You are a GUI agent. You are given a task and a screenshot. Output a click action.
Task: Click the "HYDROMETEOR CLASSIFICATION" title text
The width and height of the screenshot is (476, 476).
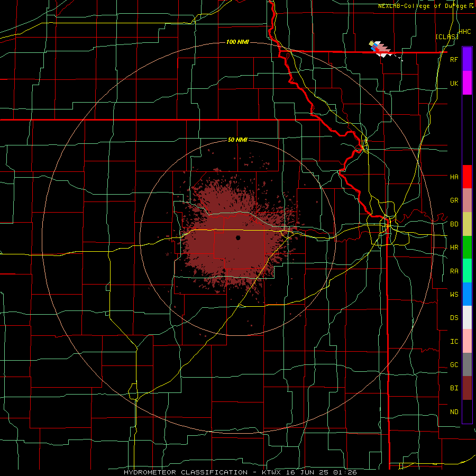[x=186, y=472]
